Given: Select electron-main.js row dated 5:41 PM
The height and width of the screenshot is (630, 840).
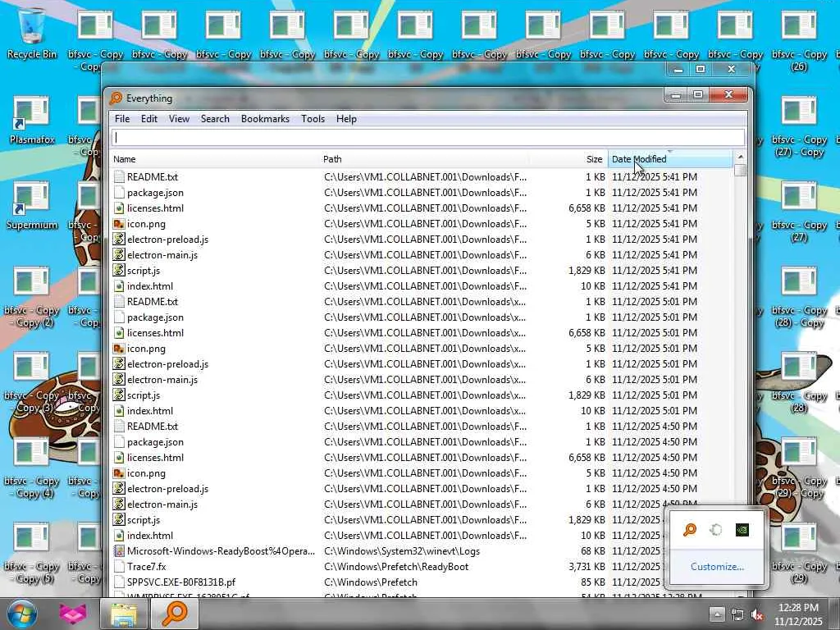Looking at the screenshot, I should (x=422, y=255).
